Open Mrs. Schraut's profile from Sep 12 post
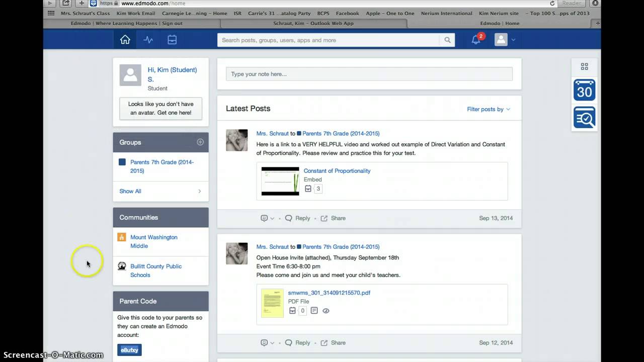Viewport: 644px width, 362px height. tap(272, 247)
